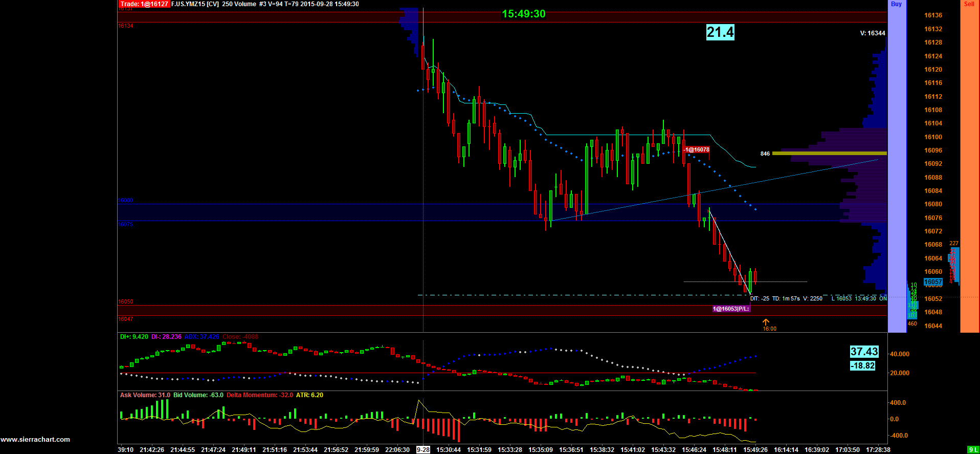Click the Close: -4088 study label

tap(240, 337)
